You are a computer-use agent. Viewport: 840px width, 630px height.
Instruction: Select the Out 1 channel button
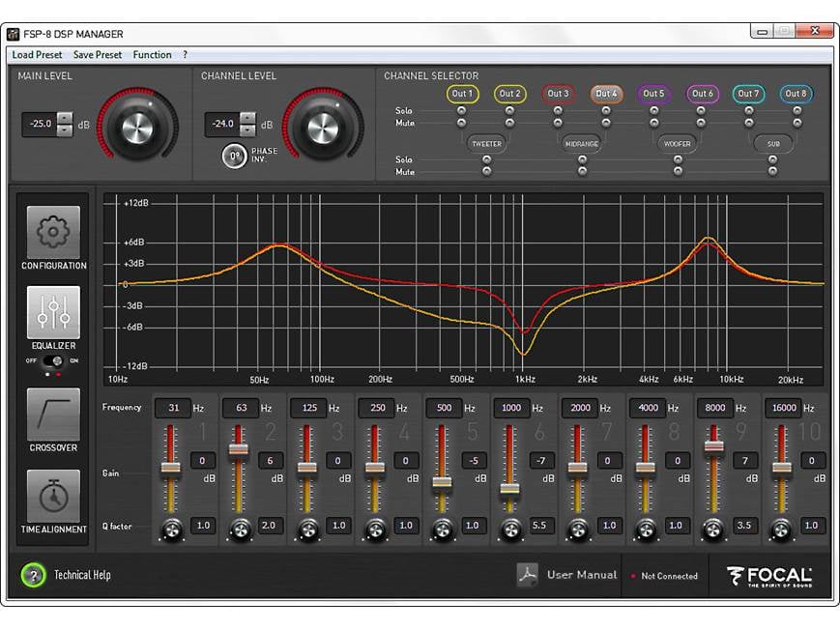click(x=462, y=94)
